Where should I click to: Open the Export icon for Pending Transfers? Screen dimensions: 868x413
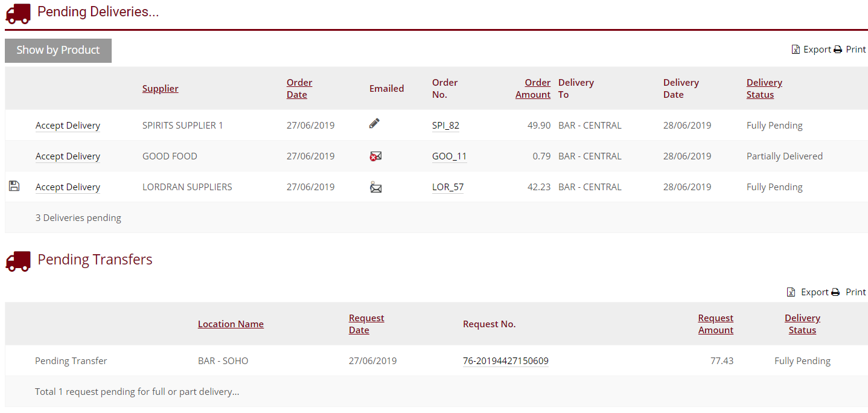pos(791,292)
